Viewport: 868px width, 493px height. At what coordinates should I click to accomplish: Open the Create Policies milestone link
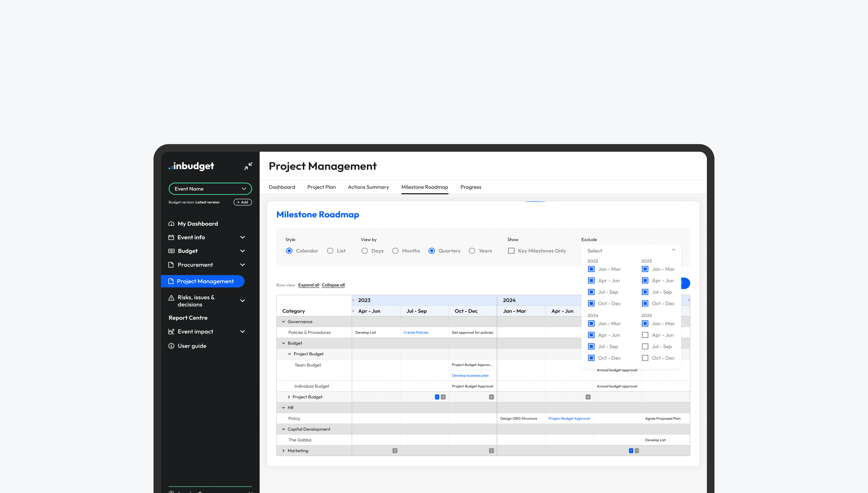coord(416,333)
